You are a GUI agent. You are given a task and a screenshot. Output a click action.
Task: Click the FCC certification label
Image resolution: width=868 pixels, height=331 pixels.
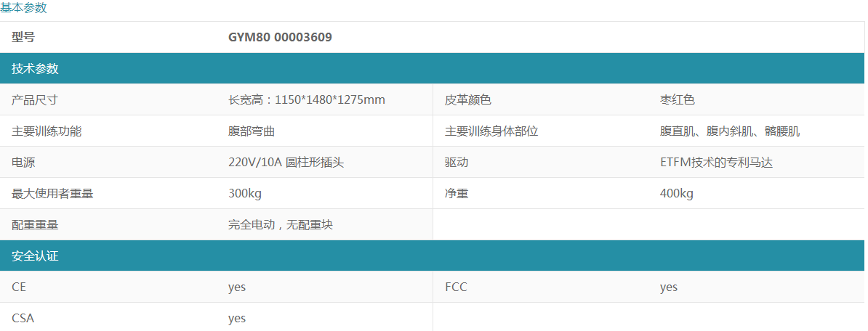[456, 287]
